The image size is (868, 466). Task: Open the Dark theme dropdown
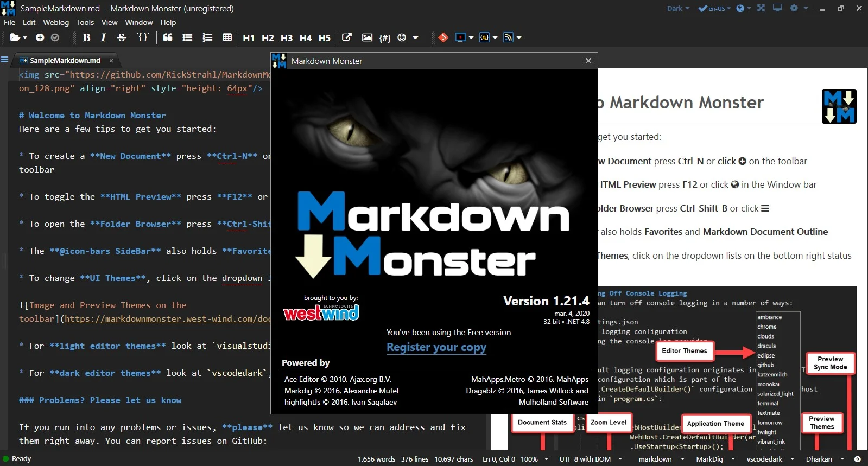(x=678, y=8)
